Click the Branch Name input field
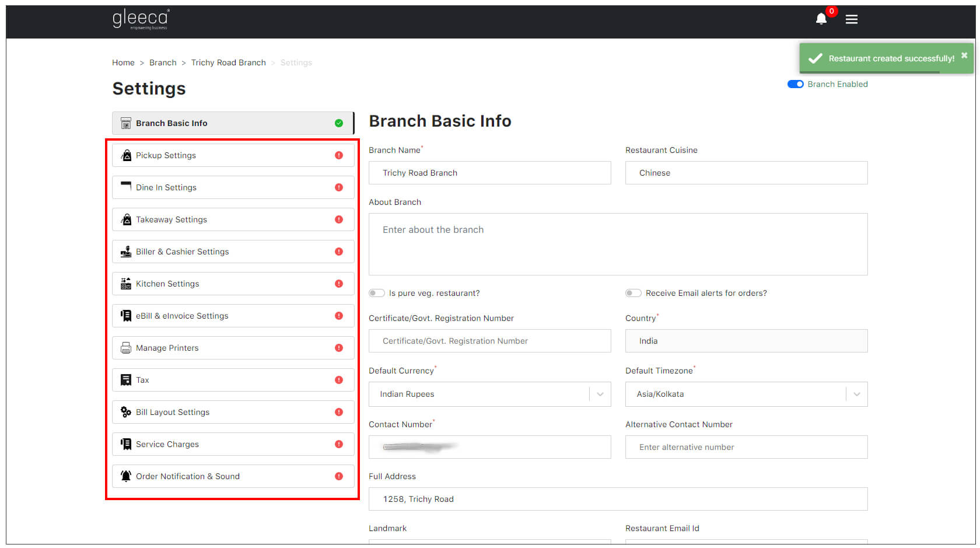Viewport: 980px width, 548px height. coord(490,173)
